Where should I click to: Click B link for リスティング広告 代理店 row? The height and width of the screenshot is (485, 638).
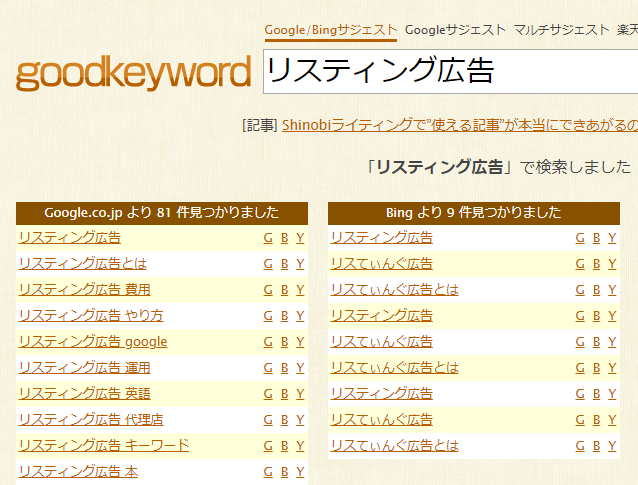point(284,419)
